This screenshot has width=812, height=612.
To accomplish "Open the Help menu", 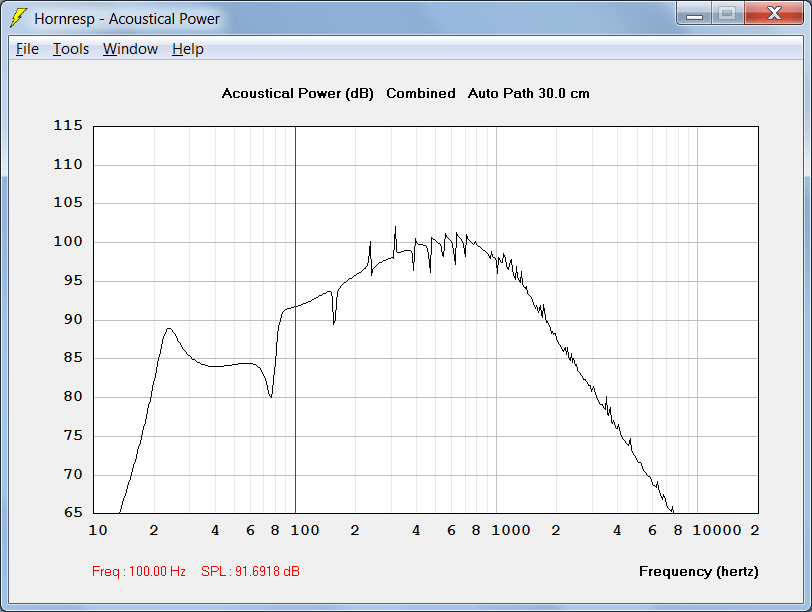I will coord(187,49).
